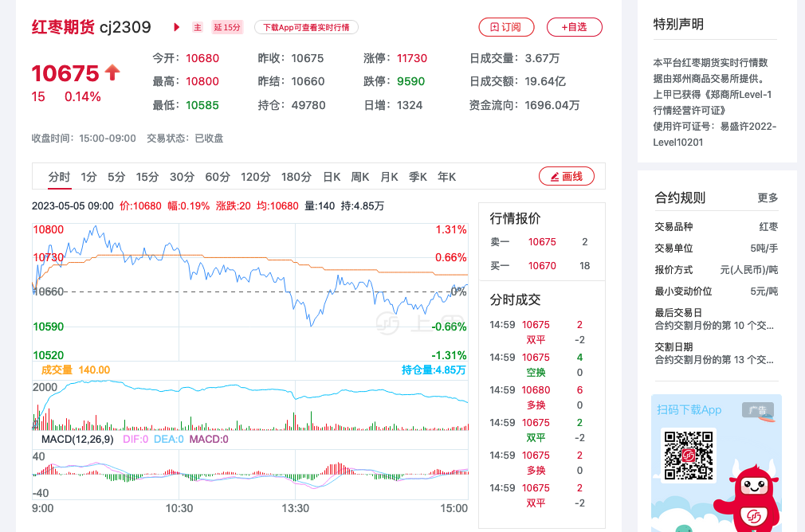Select the 周K weekly chart option
Screen dimensions: 805x532
click(359, 176)
